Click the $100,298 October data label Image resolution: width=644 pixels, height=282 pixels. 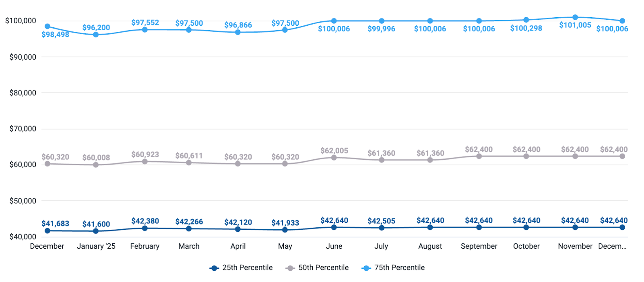click(526, 29)
